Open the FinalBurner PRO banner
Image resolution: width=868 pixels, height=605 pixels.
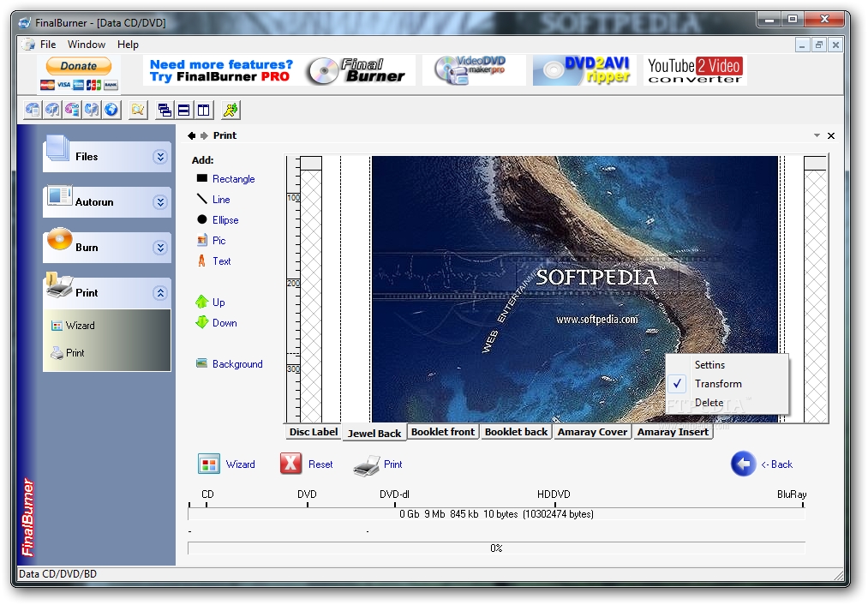pos(279,70)
